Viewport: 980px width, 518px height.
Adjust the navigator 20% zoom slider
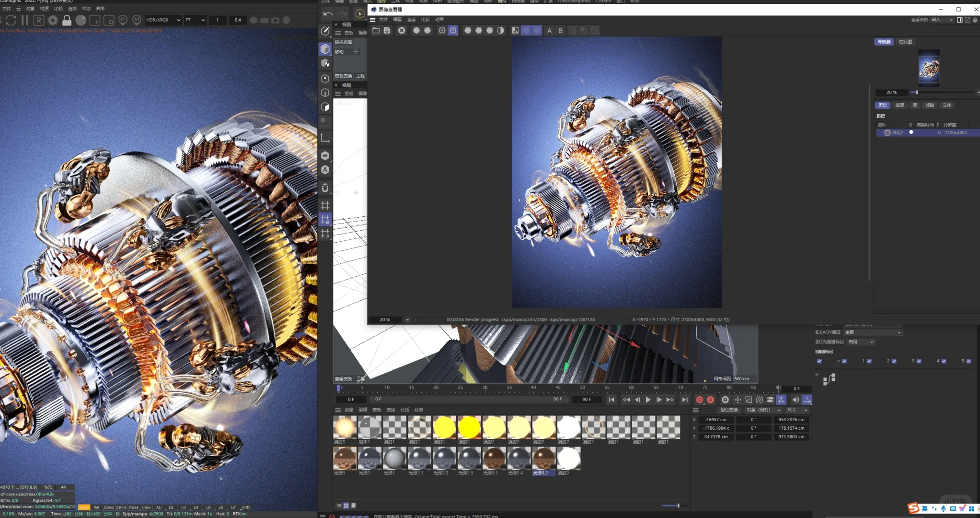(916, 92)
